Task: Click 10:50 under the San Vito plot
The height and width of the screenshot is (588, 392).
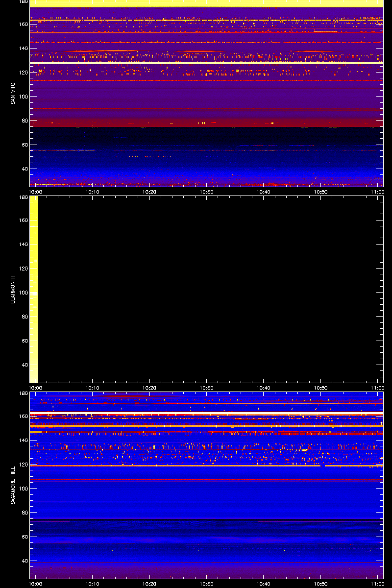Action: pos(320,192)
